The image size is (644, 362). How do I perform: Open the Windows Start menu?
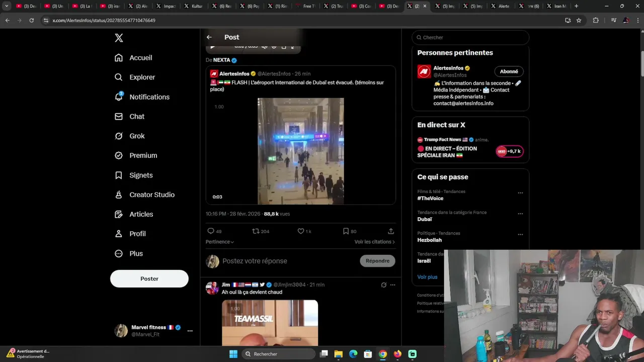[x=233, y=354]
